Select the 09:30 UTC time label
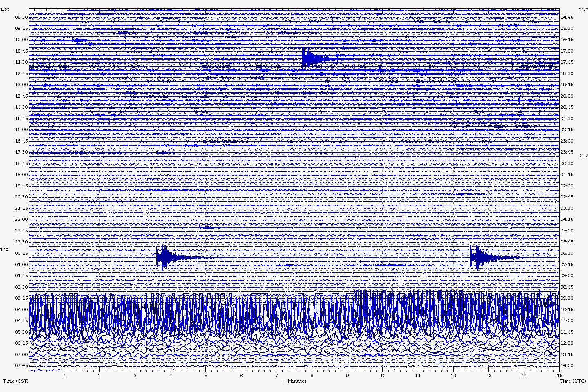Viewport: 588px width, 392px height. point(567,298)
